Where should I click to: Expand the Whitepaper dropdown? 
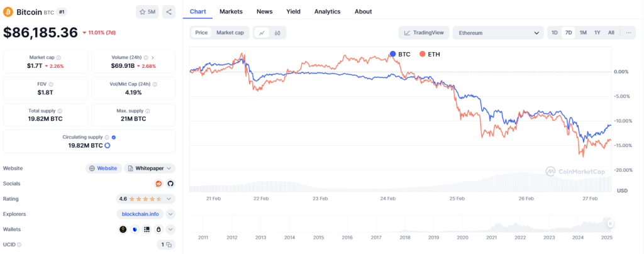[x=150, y=168]
